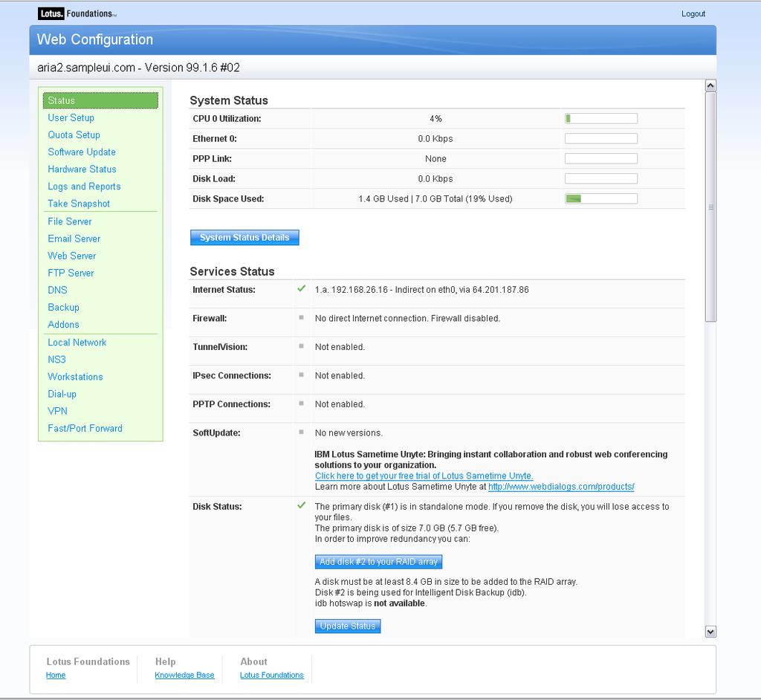This screenshot has height=700, width=761.
Task: Open Workstations page
Action: coord(75,377)
